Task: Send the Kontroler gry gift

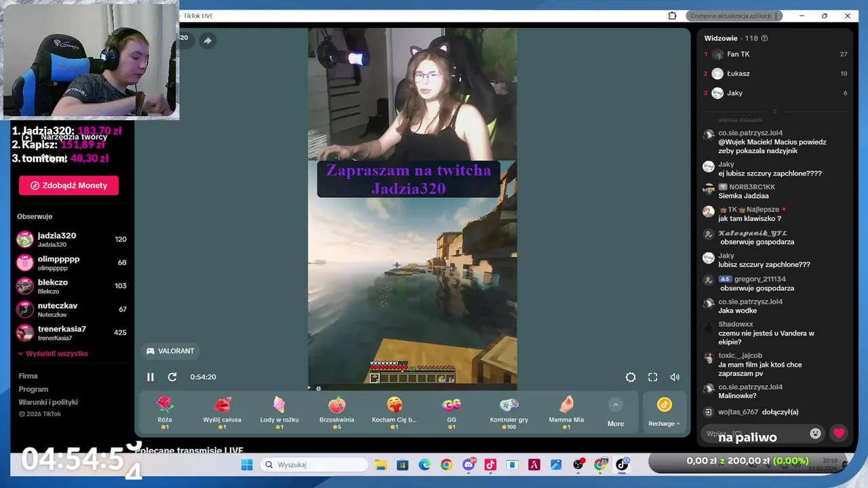Action: point(509,413)
